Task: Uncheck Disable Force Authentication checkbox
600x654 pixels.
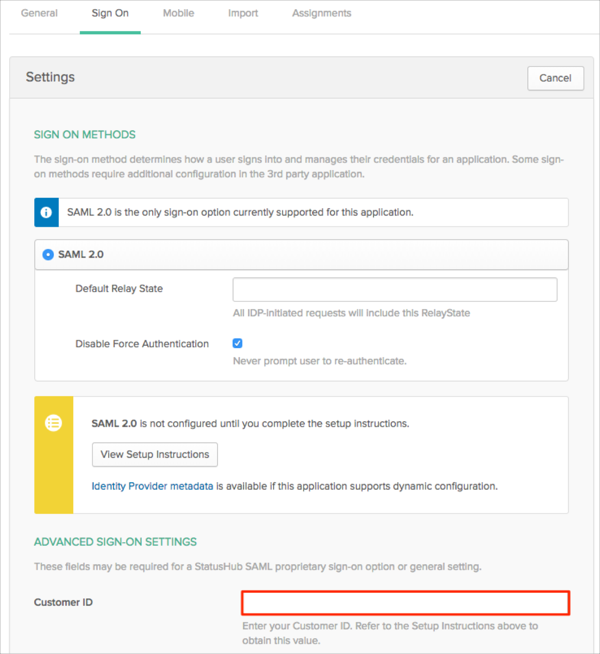Action: pyautogui.click(x=238, y=343)
